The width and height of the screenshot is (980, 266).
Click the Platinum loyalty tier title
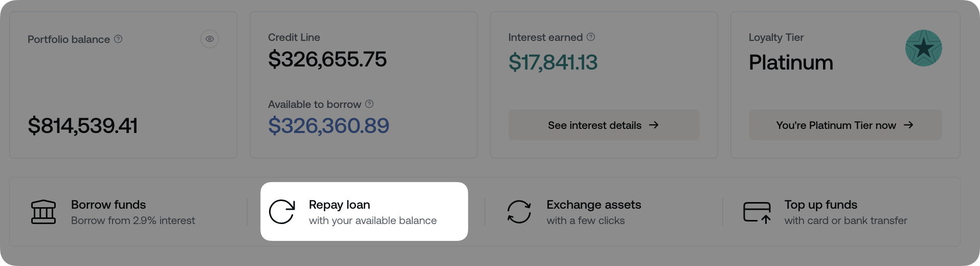click(x=791, y=62)
